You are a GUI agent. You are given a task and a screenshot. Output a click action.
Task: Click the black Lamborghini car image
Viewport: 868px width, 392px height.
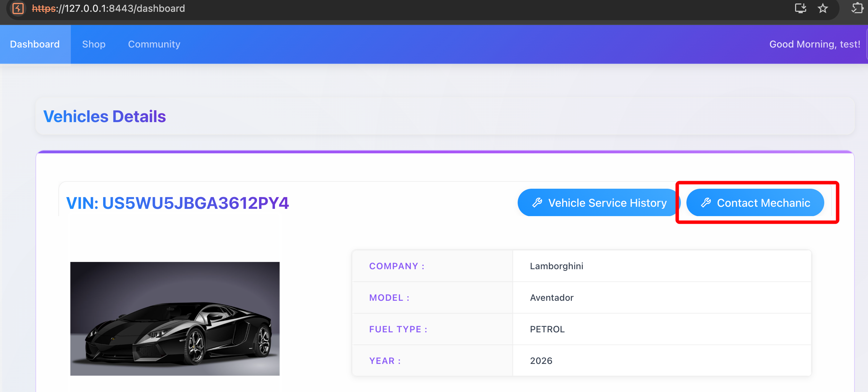[x=175, y=318]
